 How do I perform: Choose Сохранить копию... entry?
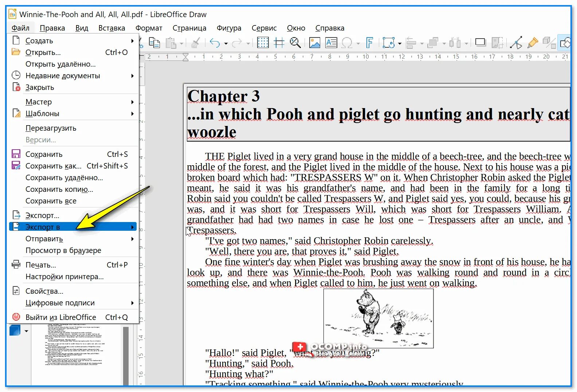pos(73,189)
